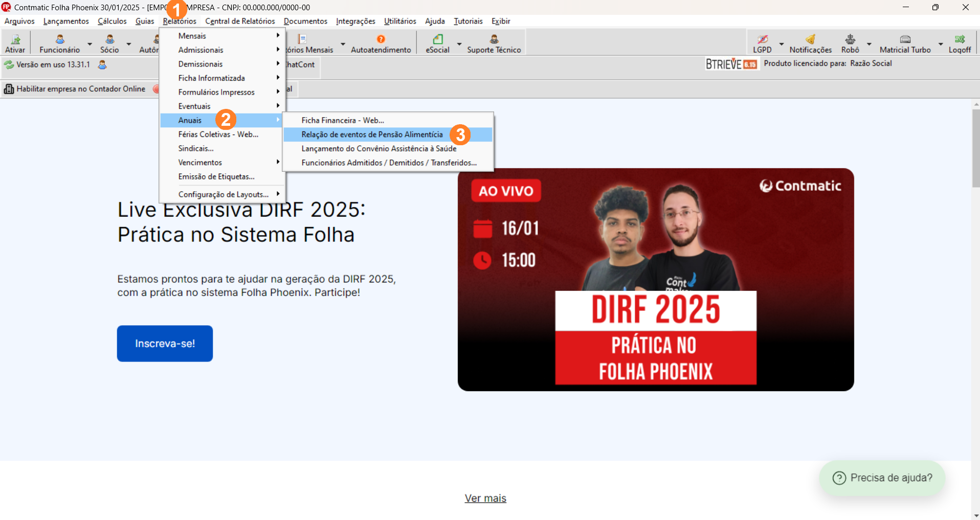The image size is (980, 520).
Task: Click the eSocial toolbar icon
Action: coord(438,39)
